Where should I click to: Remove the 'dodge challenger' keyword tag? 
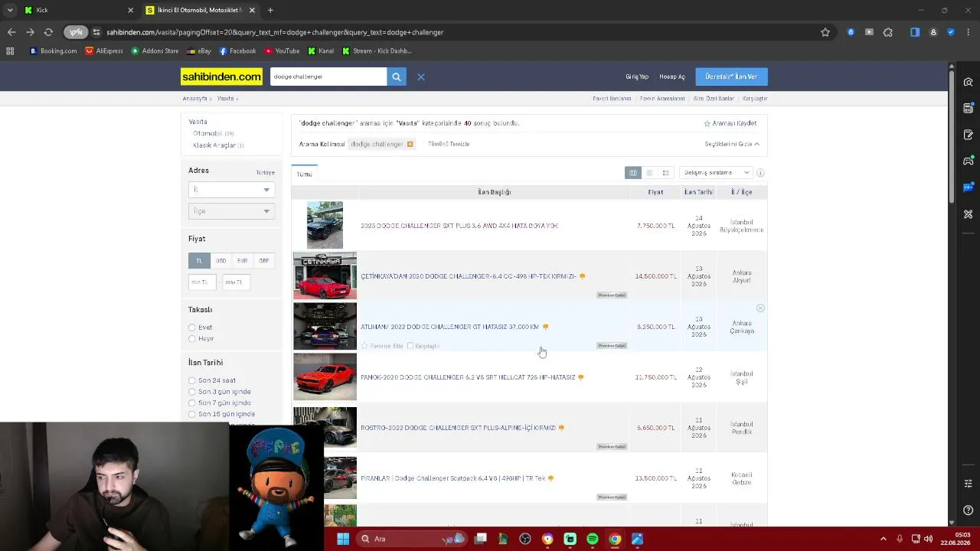(x=410, y=144)
